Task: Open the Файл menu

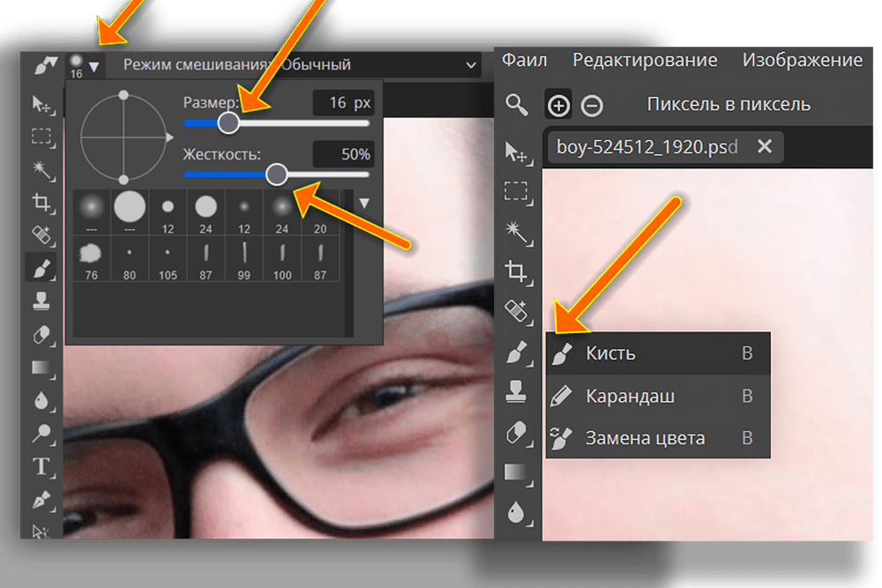Action: [x=524, y=60]
